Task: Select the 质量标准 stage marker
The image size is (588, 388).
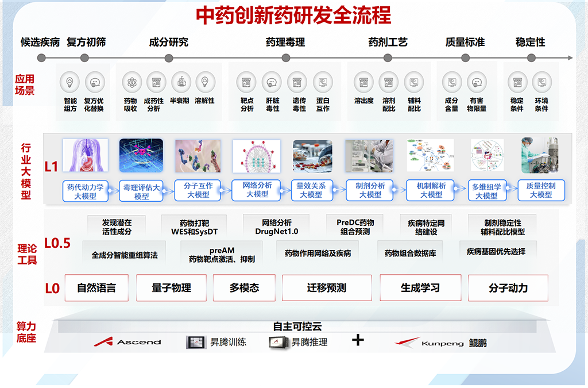Action: (x=465, y=57)
